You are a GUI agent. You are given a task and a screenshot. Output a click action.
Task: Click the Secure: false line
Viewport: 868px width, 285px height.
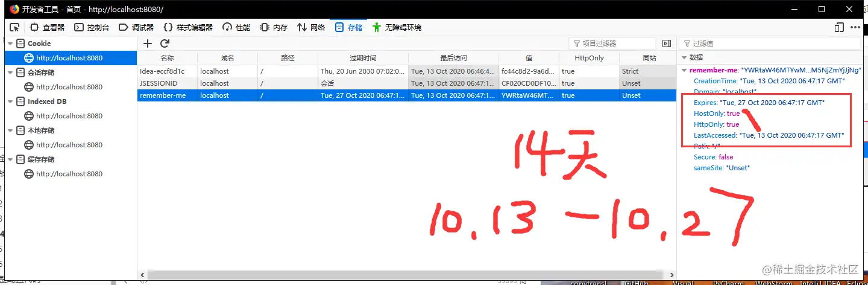pos(714,157)
